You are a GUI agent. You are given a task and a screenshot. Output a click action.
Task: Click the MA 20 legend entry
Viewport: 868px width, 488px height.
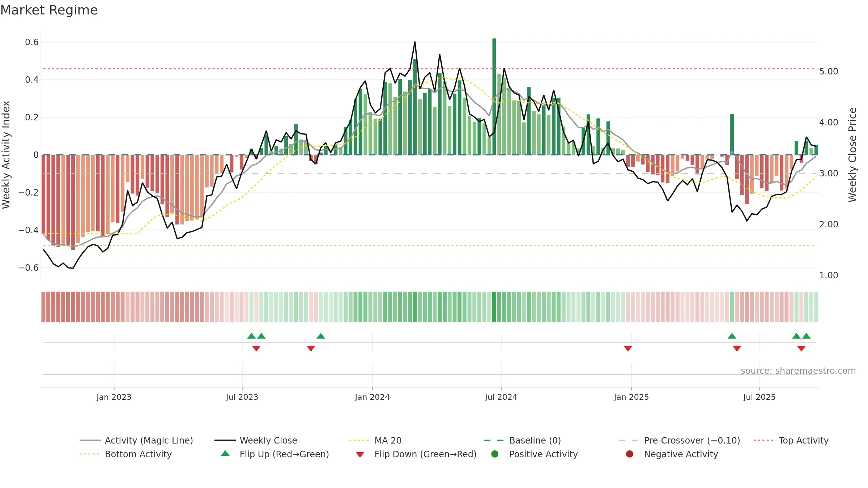click(x=375, y=440)
